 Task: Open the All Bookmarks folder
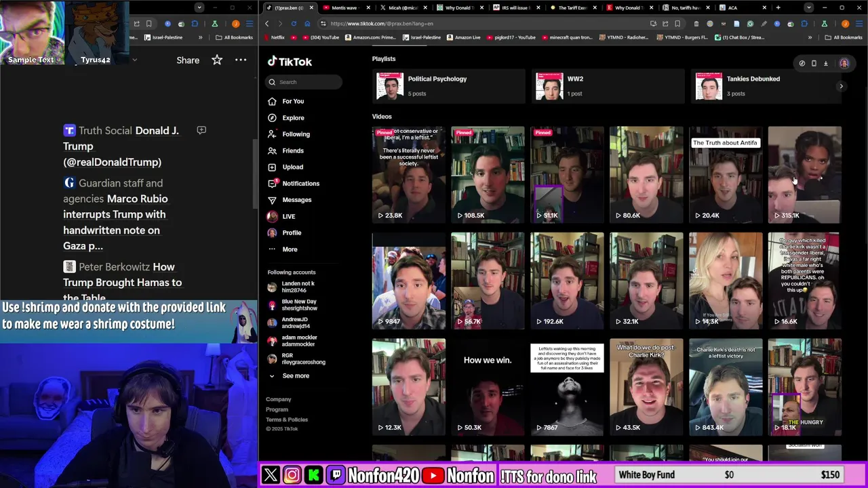(x=844, y=37)
